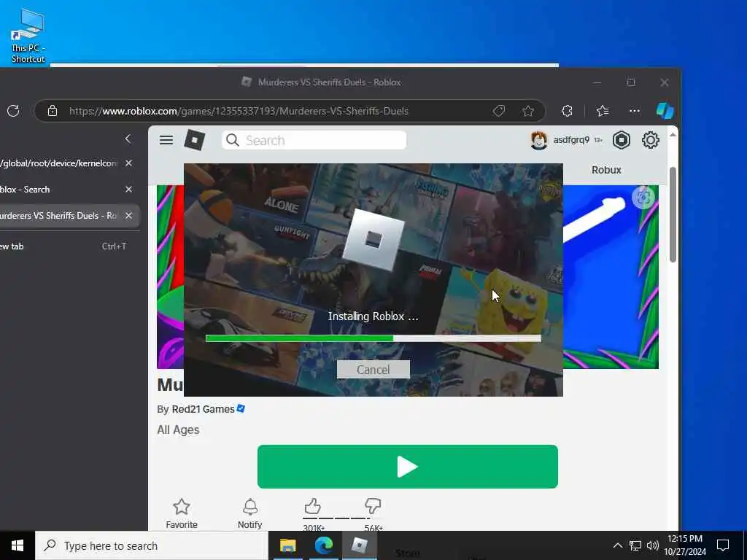The image size is (747, 560).
Task: Open network status tray icon
Action: pos(635,545)
